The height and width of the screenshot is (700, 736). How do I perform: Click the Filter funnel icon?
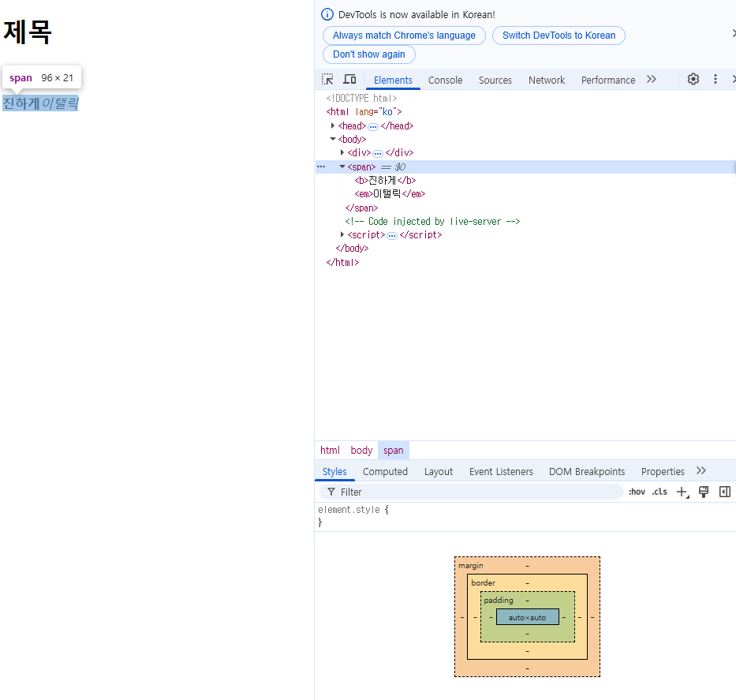331,492
